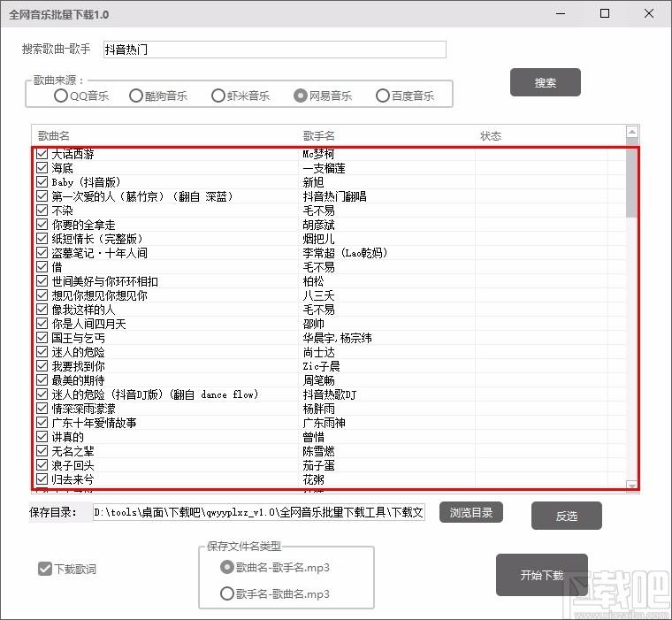Uncheck the song 大话西游

[42, 154]
